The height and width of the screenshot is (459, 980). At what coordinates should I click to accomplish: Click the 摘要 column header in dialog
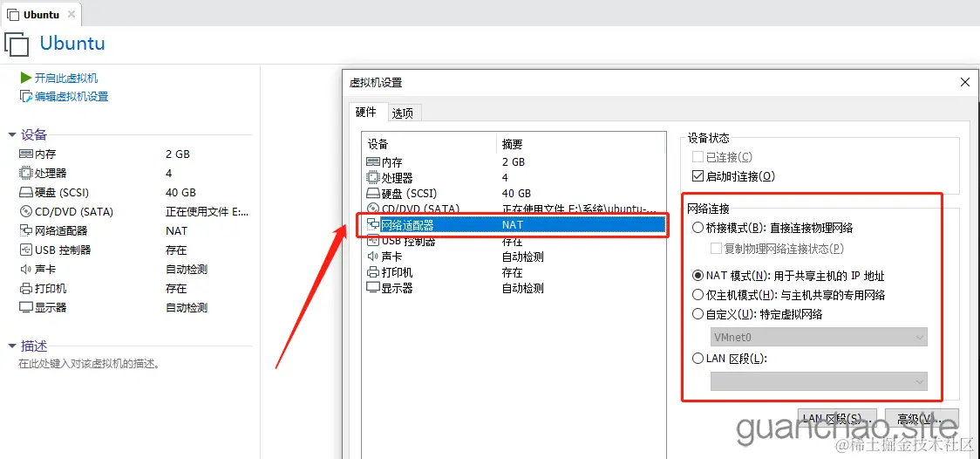[582, 144]
